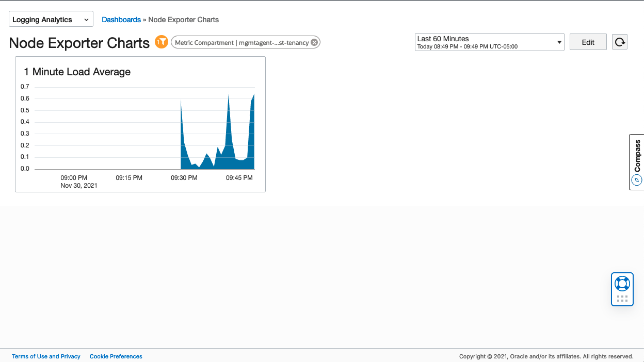Open the Logging Analytics service dropdown
The height and width of the screenshot is (362, 644).
click(51, 20)
